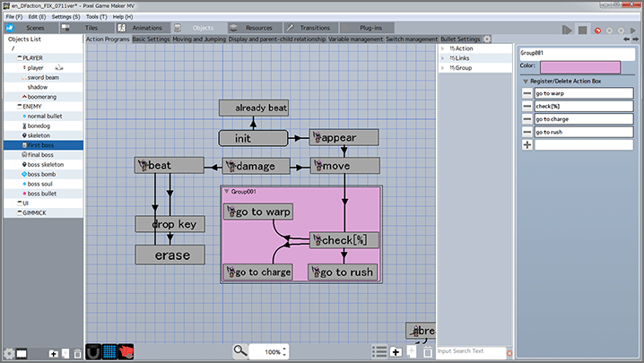The image size is (644, 363).
Task: Expand the Links tree node
Action: 443,58
